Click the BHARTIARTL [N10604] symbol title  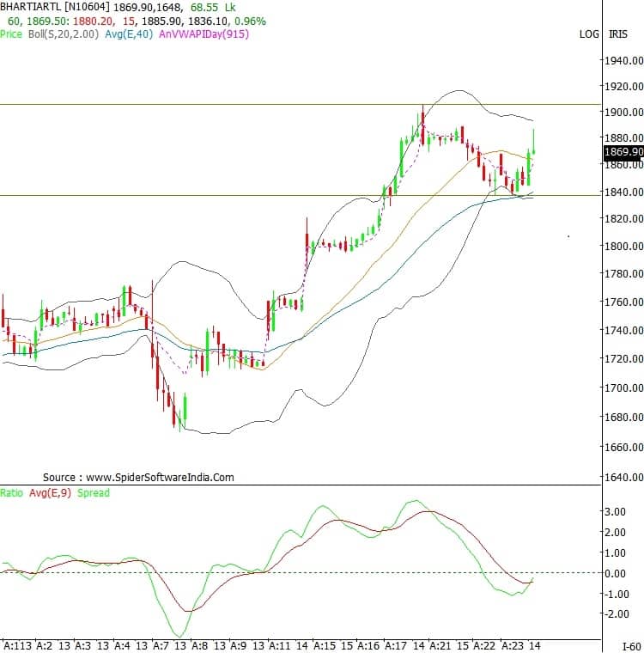pyautogui.click(x=55, y=7)
